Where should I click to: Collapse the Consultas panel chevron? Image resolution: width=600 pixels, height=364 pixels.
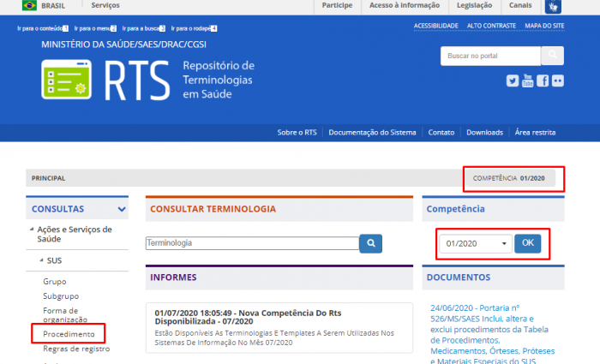coord(123,208)
